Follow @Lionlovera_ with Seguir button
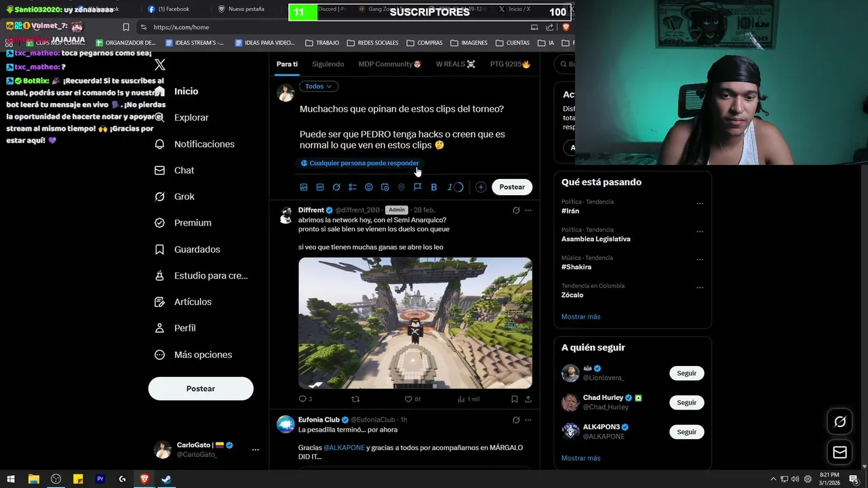The width and height of the screenshot is (868, 488). (x=686, y=373)
